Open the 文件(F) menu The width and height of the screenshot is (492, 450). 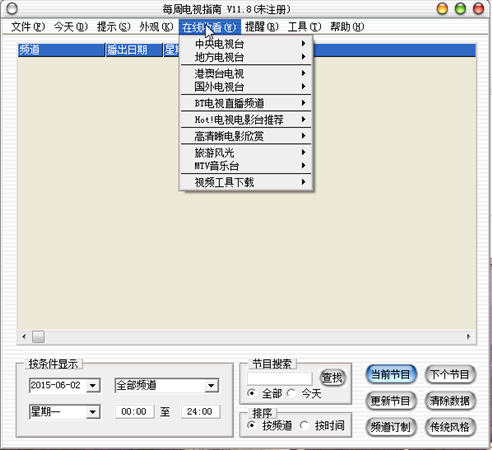tap(28, 27)
